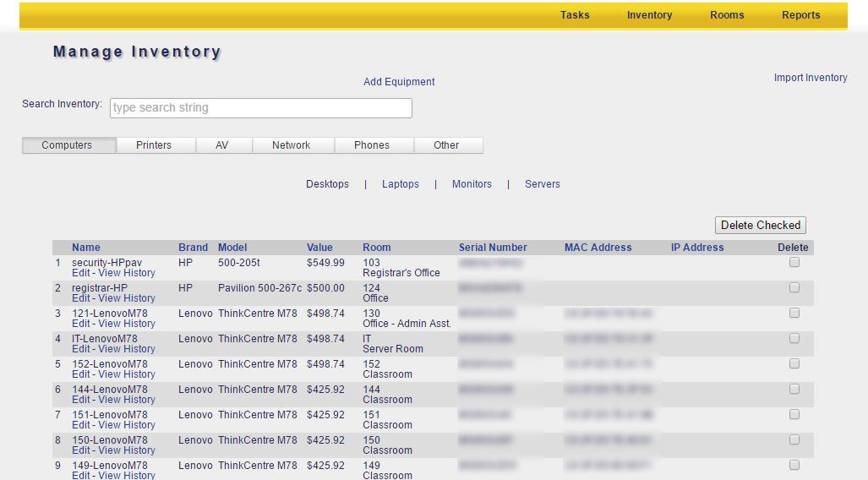Image resolution: width=868 pixels, height=480 pixels.
Task: Switch to the Printers tab
Action: coord(154,145)
